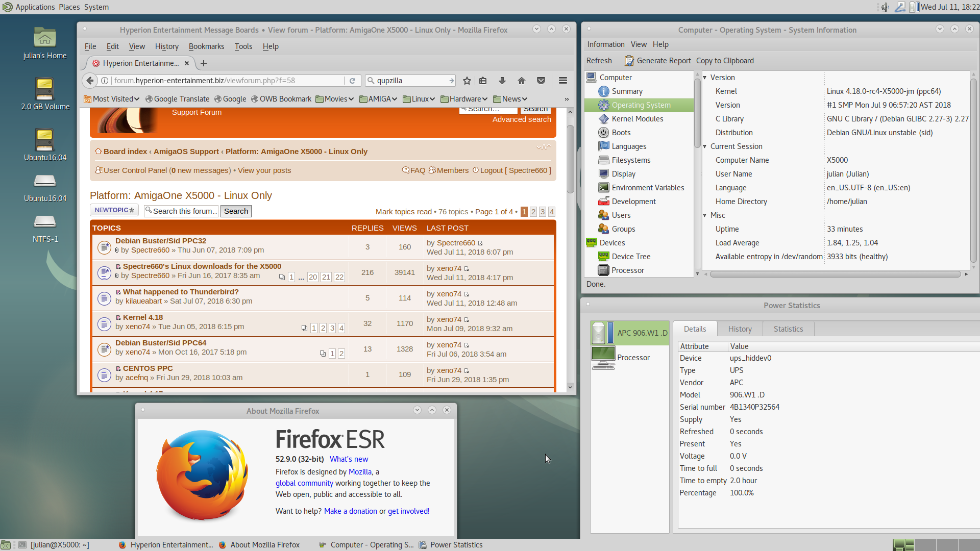Open the Pocket icon in toolbar
The image size is (980, 551).
541,81
